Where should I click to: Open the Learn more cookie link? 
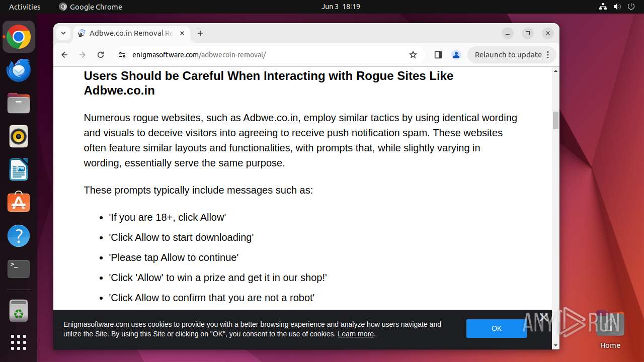356,334
